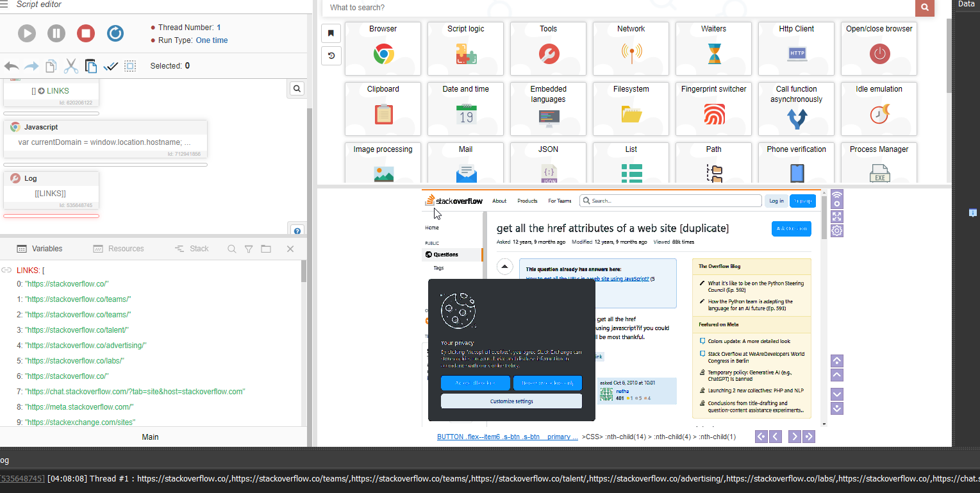Click the BUTTON selector path link
This screenshot has height=493, width=980.
[x=507, y=437]
